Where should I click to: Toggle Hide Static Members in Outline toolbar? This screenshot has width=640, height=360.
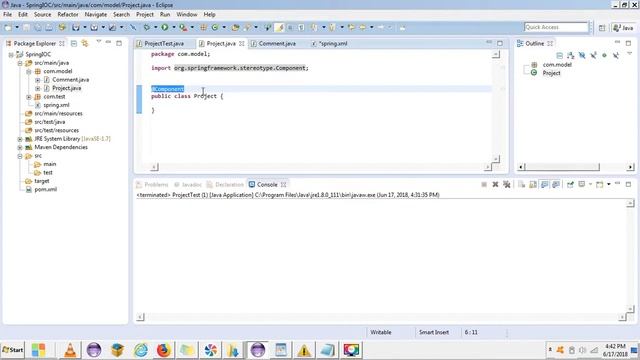click(593, 55)
